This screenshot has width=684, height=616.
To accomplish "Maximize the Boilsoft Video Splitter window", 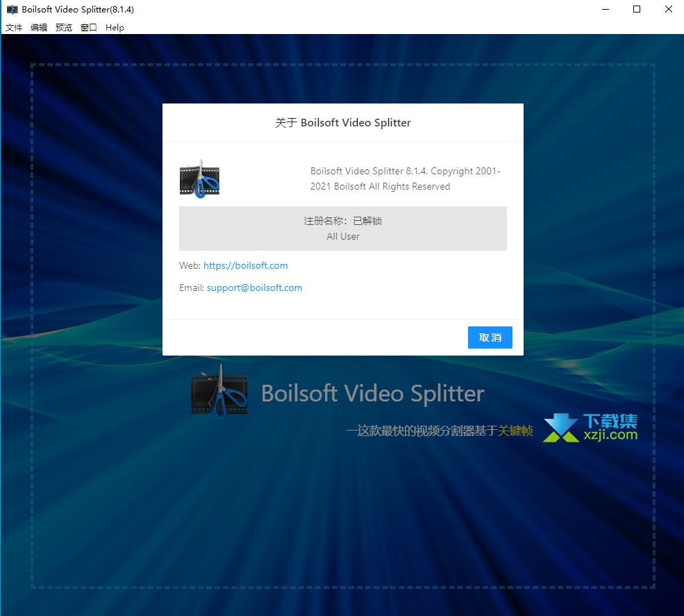I will point(637,9).
